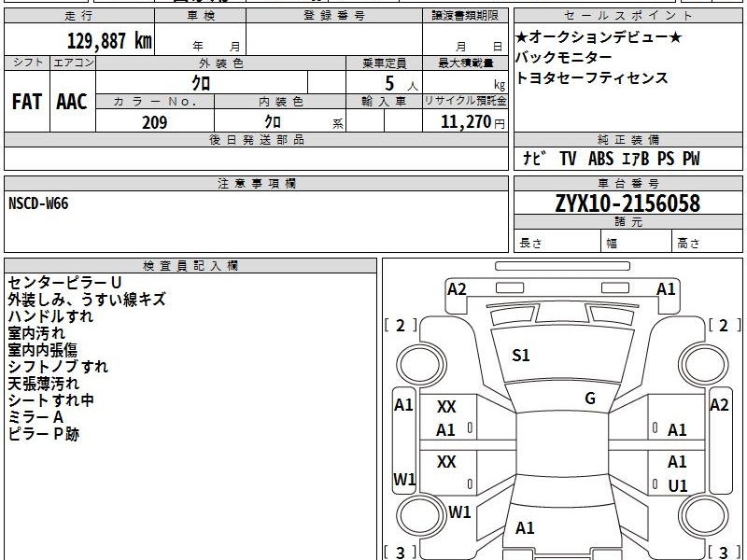This screenshot has height=560, width=747.
Task: Select the 外装しみ、うすい線キズ note
Action: [x=87, y=300]
